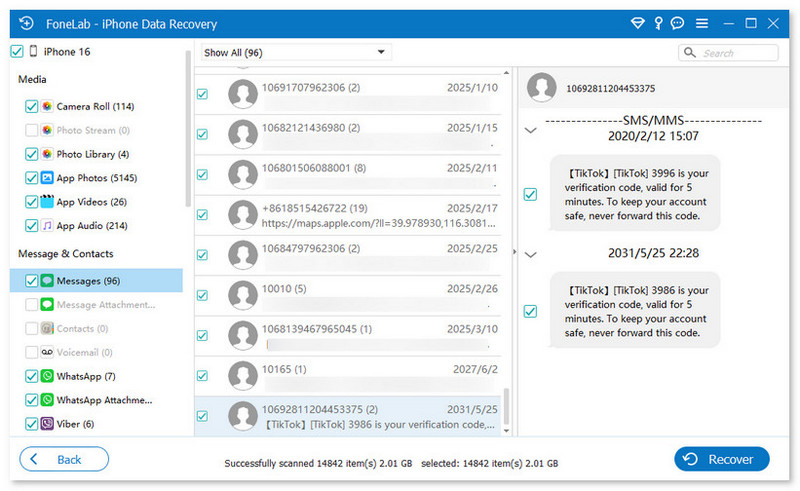Select Photo Library (4) category
Image resolution: width=800 pixels, height=491 pixels.
(x=92, y=154)
